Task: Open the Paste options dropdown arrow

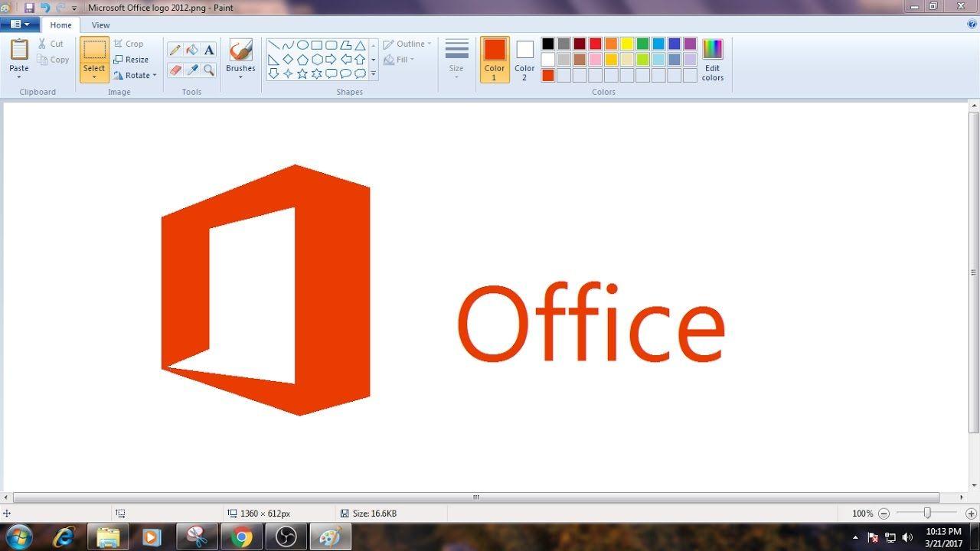Action: point(19,76)
